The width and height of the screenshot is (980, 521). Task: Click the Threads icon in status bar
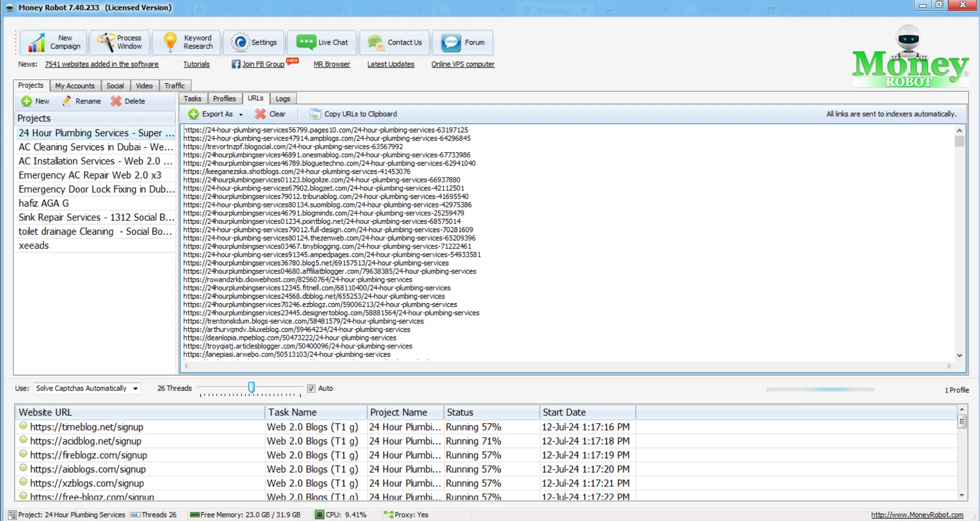point(136,515)
